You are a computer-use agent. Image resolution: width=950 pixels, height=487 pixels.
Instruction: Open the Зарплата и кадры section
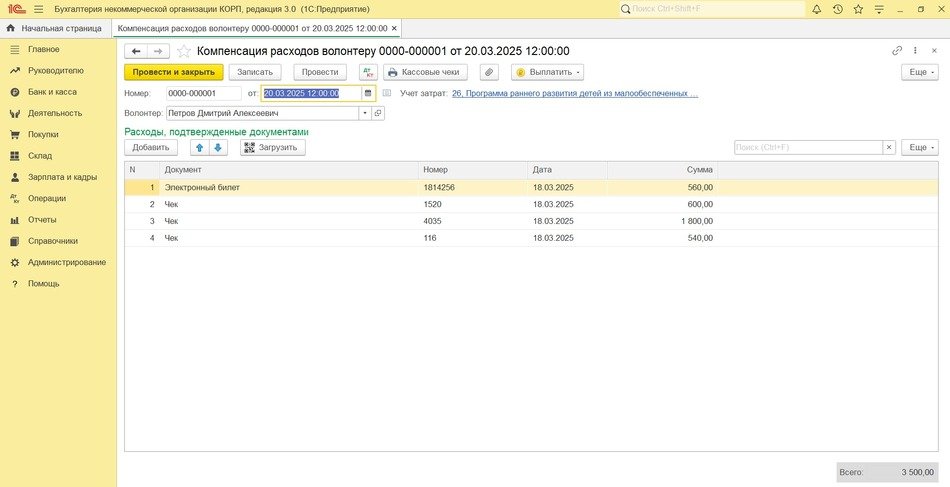62,177
